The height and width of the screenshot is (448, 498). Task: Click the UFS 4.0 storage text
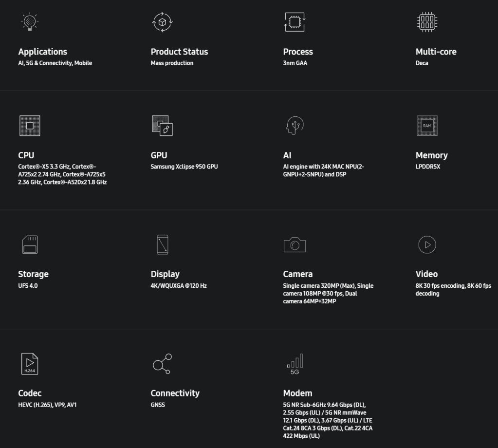tap(28, 285)
